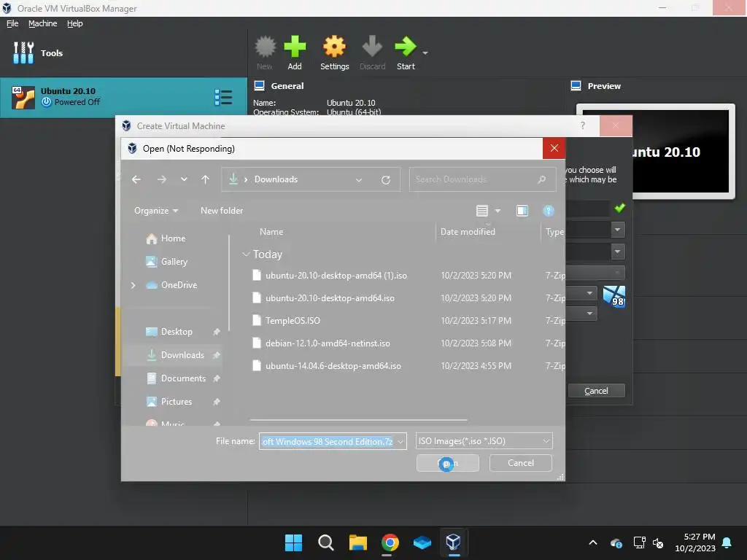Screen dimensions: 747x560
Task: Select Ubuntu 20.10 virtual machine entry
Action: coord(123,97)
